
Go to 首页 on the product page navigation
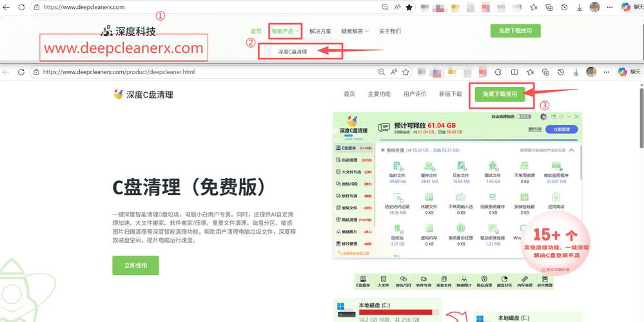[x=349, y=94]
